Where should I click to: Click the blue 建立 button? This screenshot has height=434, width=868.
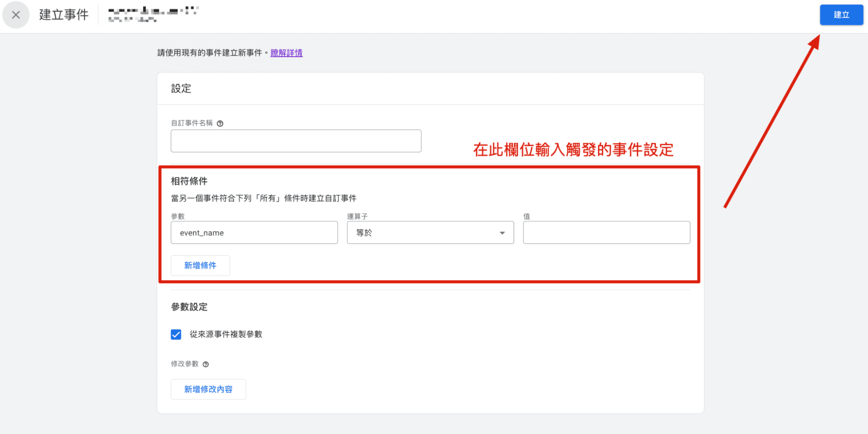[x=841, y=15]
